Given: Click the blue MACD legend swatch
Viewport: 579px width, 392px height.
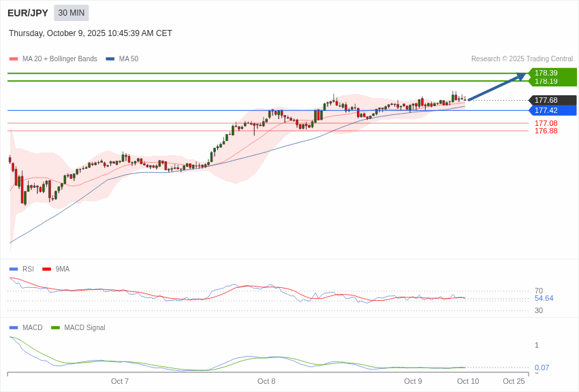Looking at the screenshot, I should pyautogui.click(x=14, y=327).
